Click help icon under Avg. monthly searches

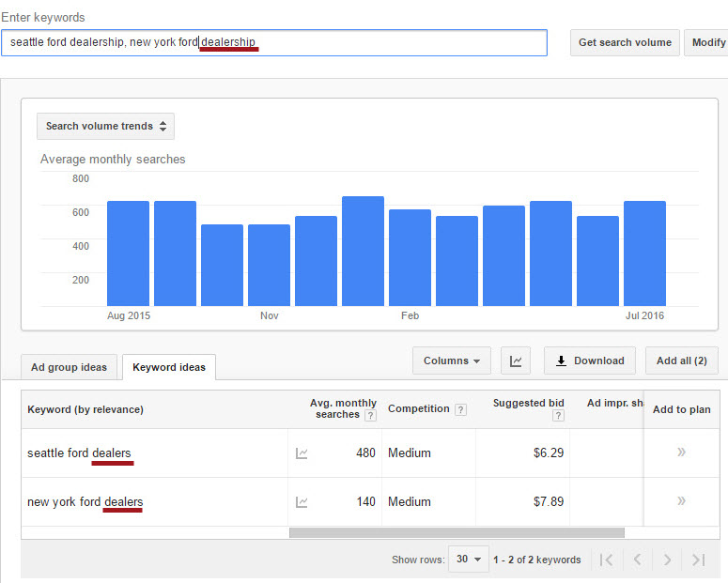[370, 415]
